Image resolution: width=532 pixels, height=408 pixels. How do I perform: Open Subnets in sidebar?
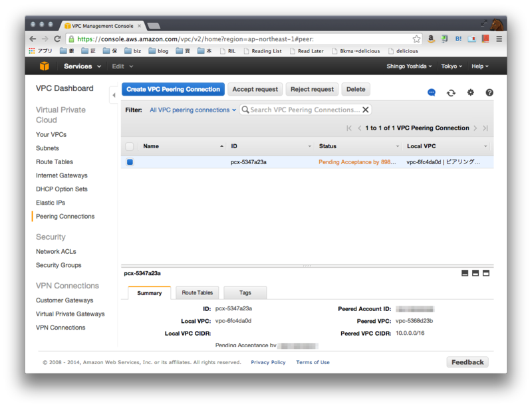[47, 148]
